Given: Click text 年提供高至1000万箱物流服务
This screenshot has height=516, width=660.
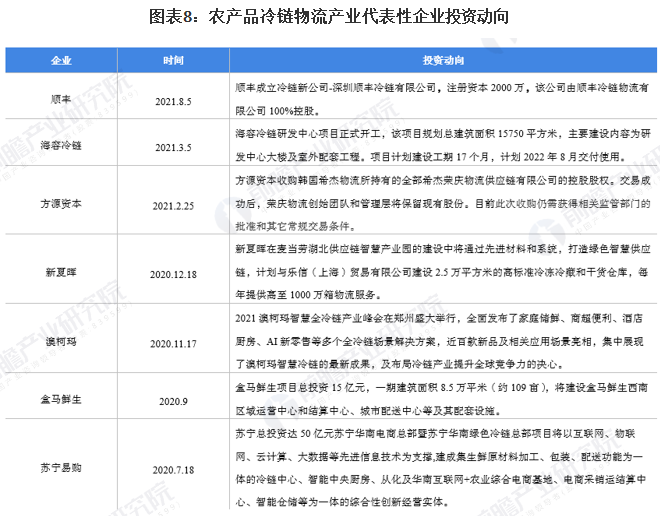Looking at the screenshot, I should [306, 295].
